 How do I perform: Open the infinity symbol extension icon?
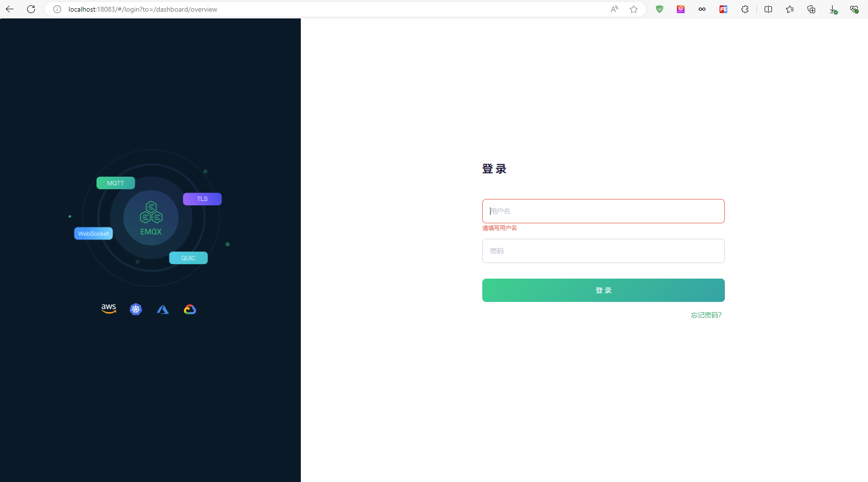coord(702,9)
